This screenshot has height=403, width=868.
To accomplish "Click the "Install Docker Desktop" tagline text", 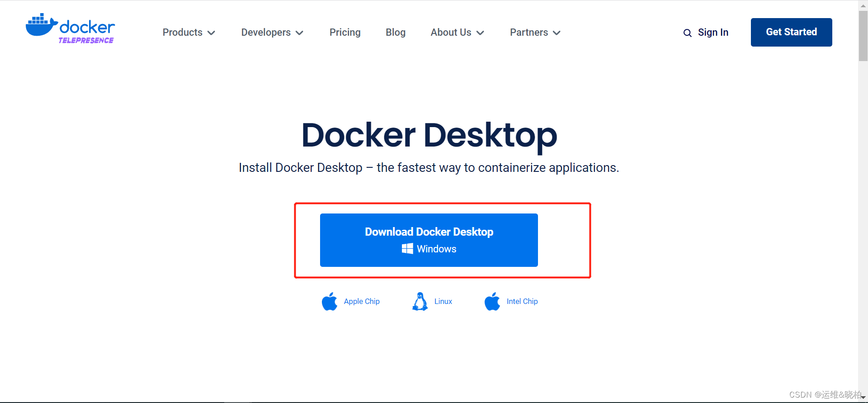I will click(429, 168).
